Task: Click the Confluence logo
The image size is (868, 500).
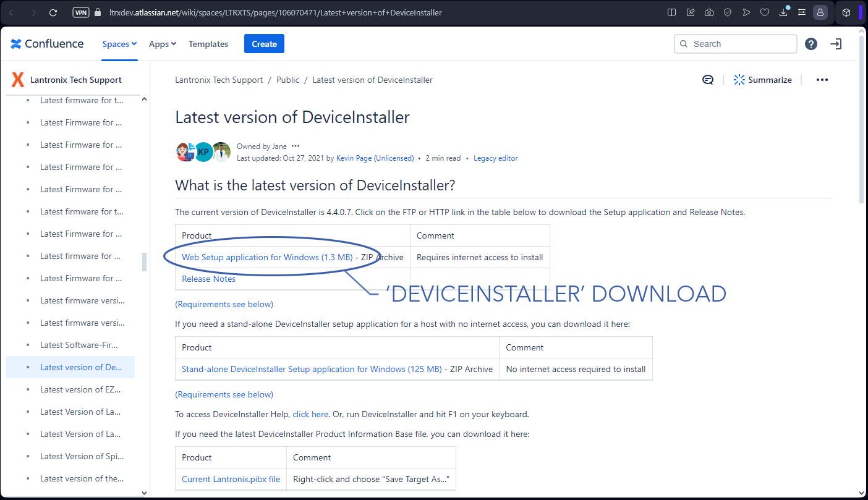Action: pos(47,44)
